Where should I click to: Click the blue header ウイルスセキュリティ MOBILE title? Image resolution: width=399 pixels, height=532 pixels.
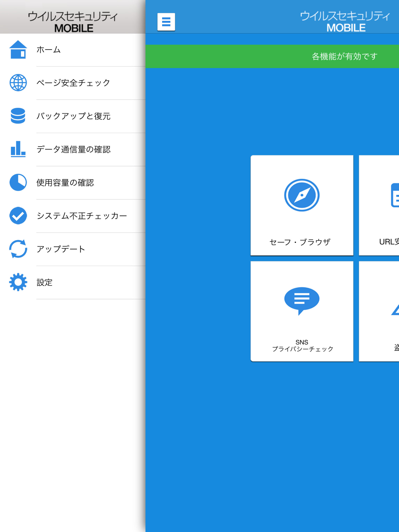click(x=345, y=21)
